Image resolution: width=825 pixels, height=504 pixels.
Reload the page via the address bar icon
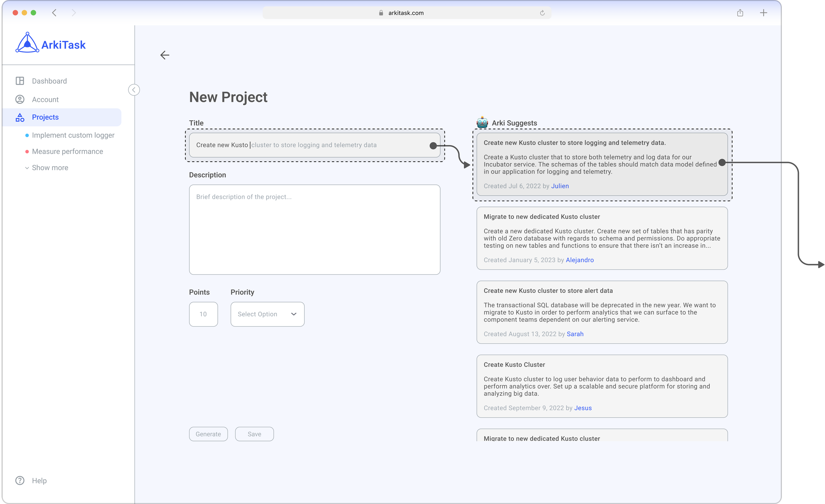[x=542, y=13]
